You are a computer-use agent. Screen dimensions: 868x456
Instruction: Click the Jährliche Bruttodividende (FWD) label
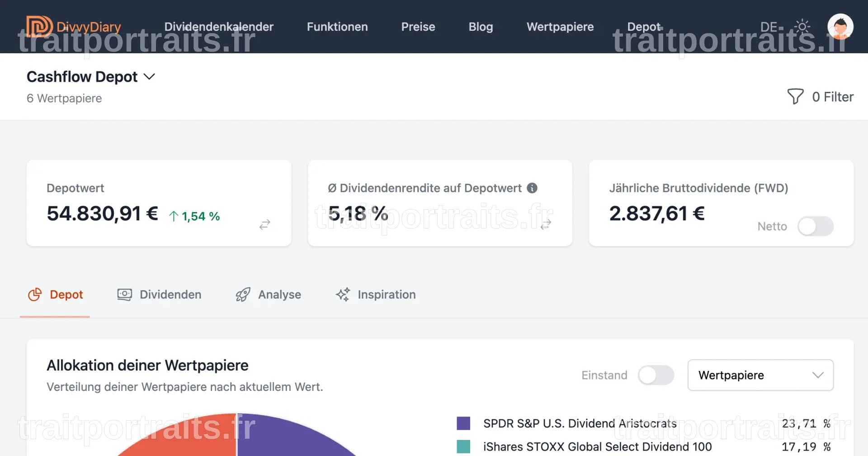click(698, 188)
